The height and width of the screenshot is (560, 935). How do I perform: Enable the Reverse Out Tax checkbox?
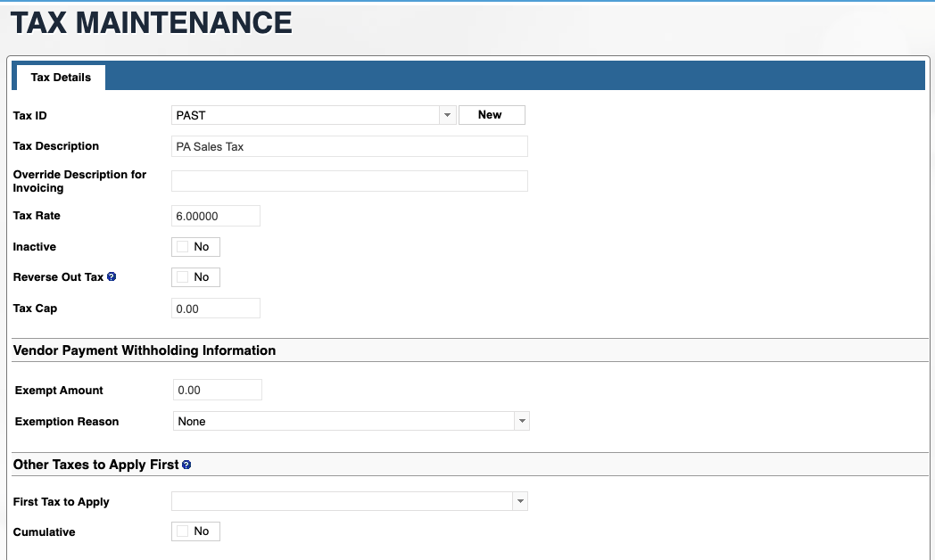pos(183,277)
